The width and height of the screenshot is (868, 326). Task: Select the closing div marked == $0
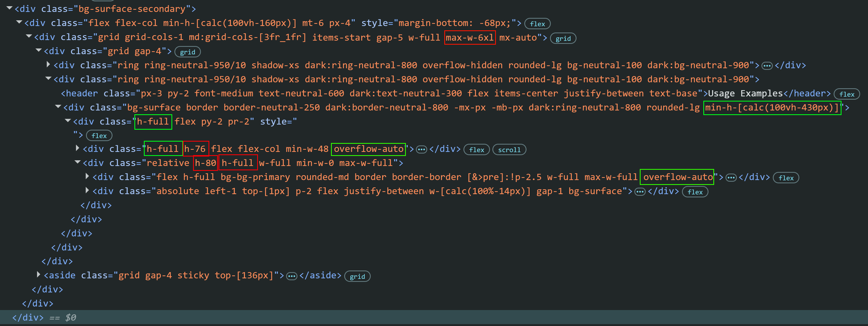coord(28,318)
